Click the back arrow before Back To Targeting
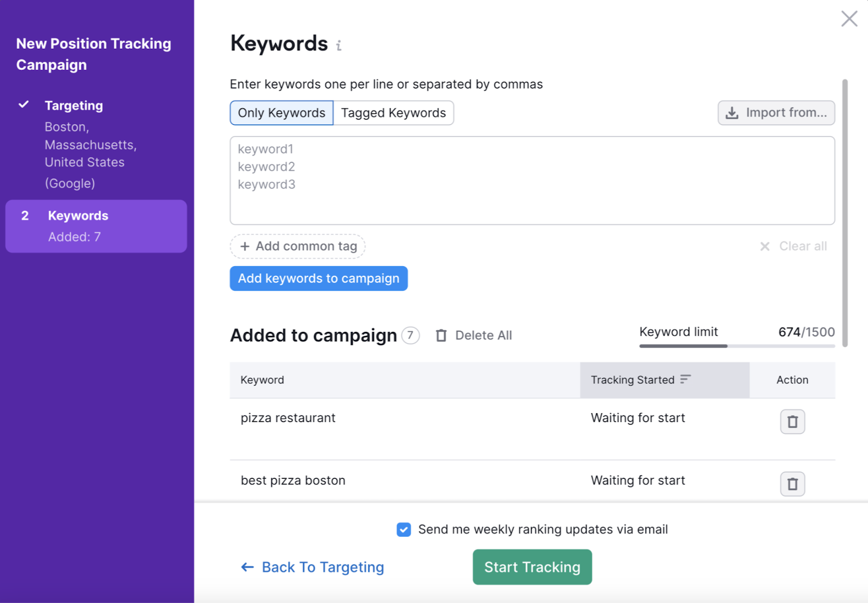The image size is (868, 603). point(247,567)
